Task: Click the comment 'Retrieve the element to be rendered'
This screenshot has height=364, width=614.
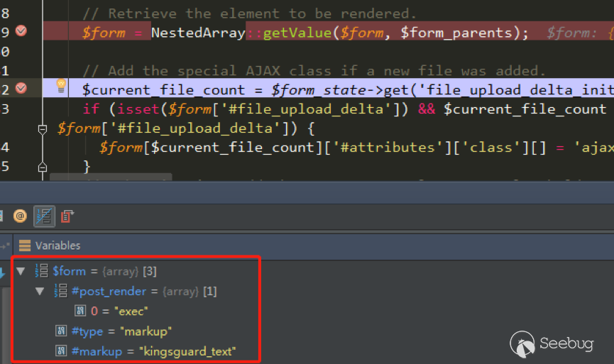Action: [249, 13]
